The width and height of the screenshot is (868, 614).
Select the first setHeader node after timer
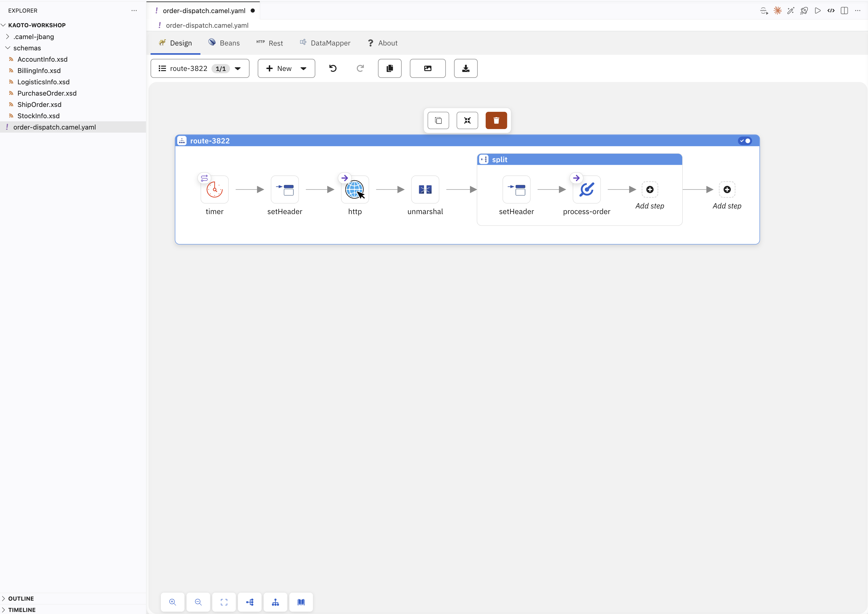[285, 189]
